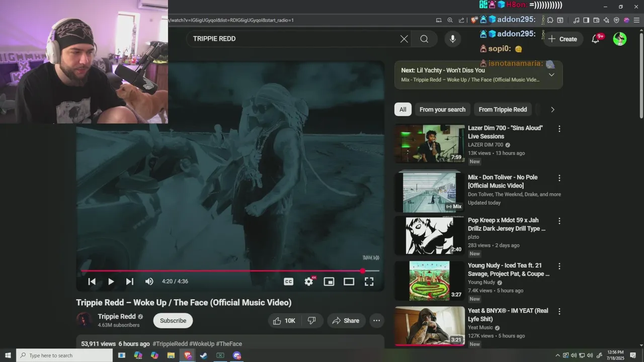Open File Explorer from taskbar

[171, 355]
